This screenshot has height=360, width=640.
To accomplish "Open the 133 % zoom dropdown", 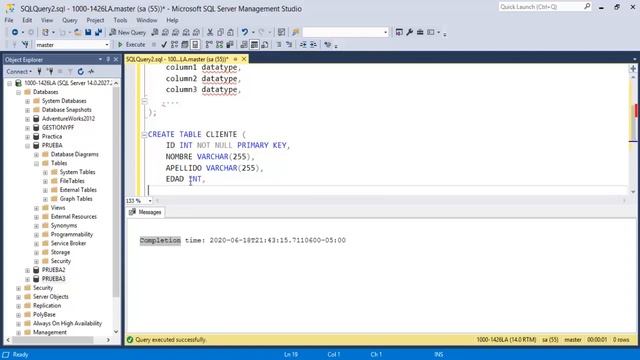I will click(x=150, y=201).
